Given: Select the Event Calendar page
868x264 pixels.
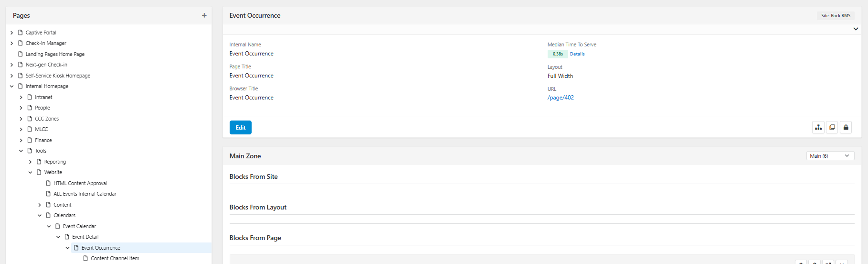Looking at the screenshot, I should (x=80, y=226).
